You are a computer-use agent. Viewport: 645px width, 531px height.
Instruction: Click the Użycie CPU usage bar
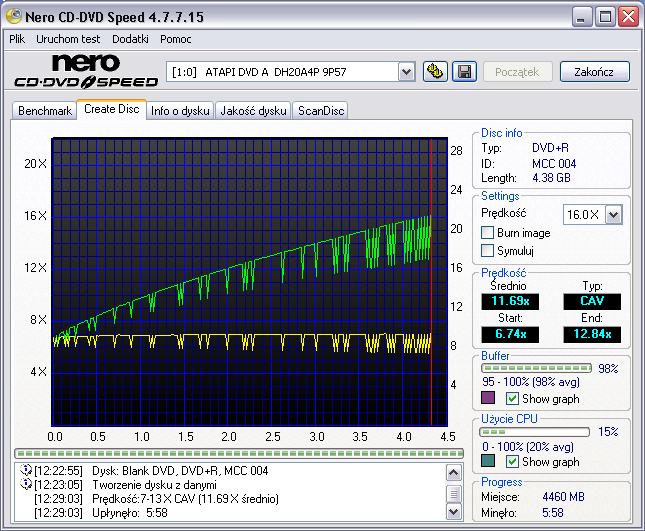pyautogui.click(x=534, y=432)
